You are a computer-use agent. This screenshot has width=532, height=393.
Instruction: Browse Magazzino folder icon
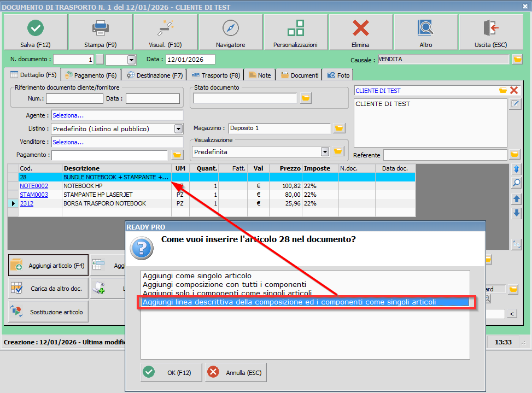[x=339, y=128]
